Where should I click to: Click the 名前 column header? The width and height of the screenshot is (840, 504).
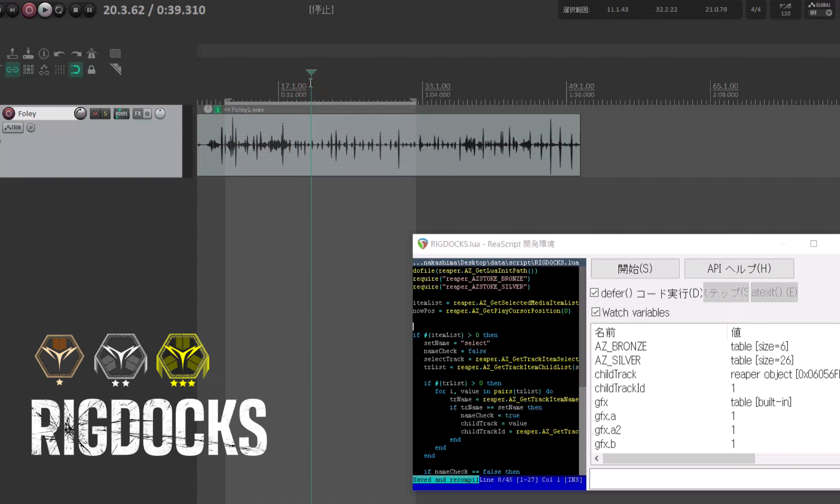coord(659,332)
